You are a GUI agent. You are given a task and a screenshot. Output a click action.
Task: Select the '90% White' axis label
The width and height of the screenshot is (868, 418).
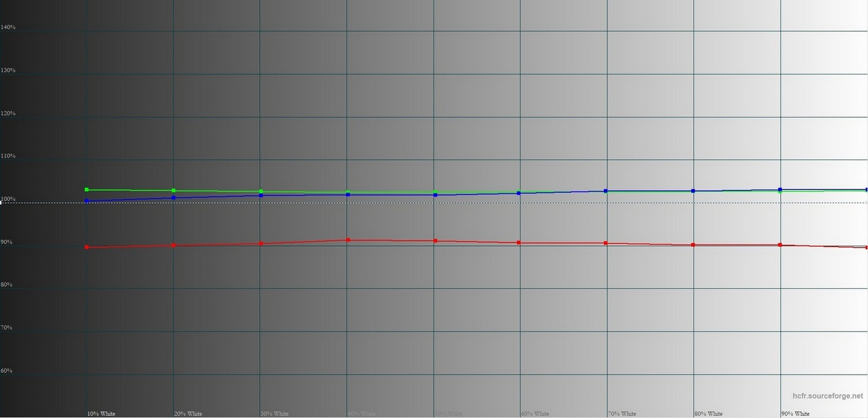coord(795,414)
